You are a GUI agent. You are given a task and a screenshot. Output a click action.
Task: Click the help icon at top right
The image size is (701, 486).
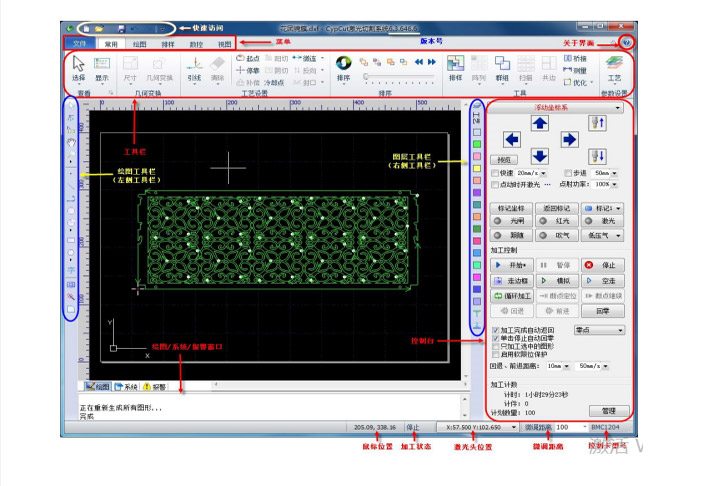pos(626,43)
